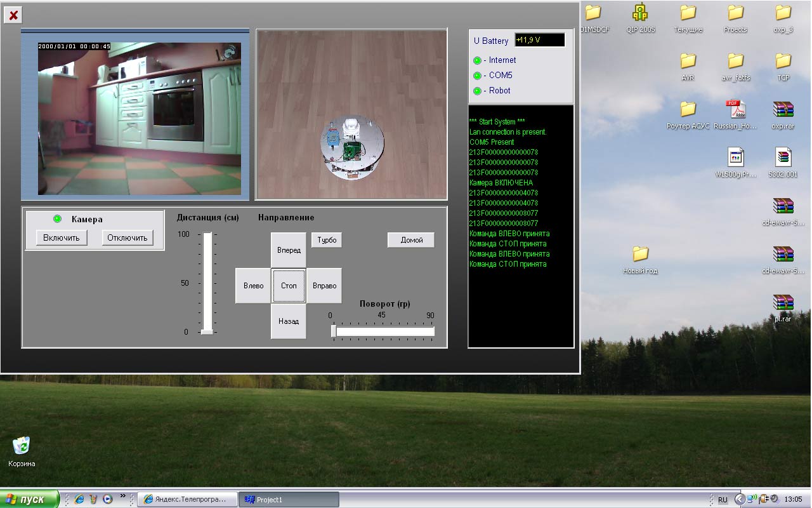Click the Поворот rotation slider track
The image size is (812, 508).
click(x=384, y=331)
